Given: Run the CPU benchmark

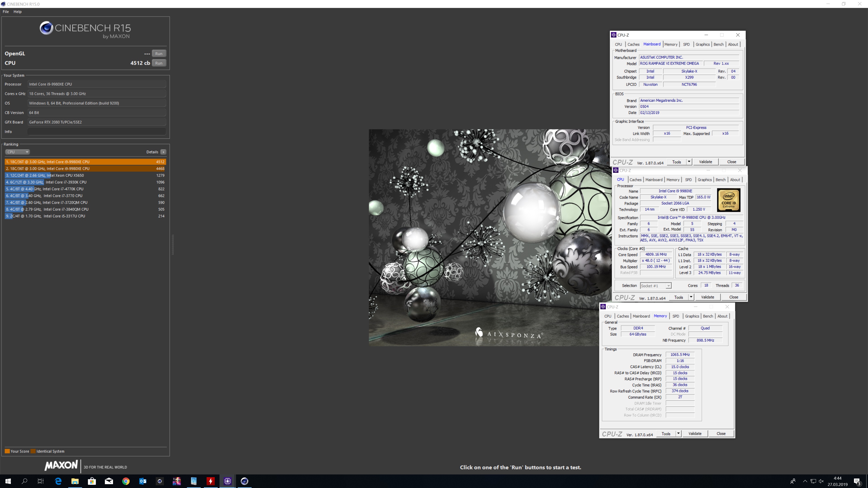Looking at the screenshot, I should pos(159,63).
